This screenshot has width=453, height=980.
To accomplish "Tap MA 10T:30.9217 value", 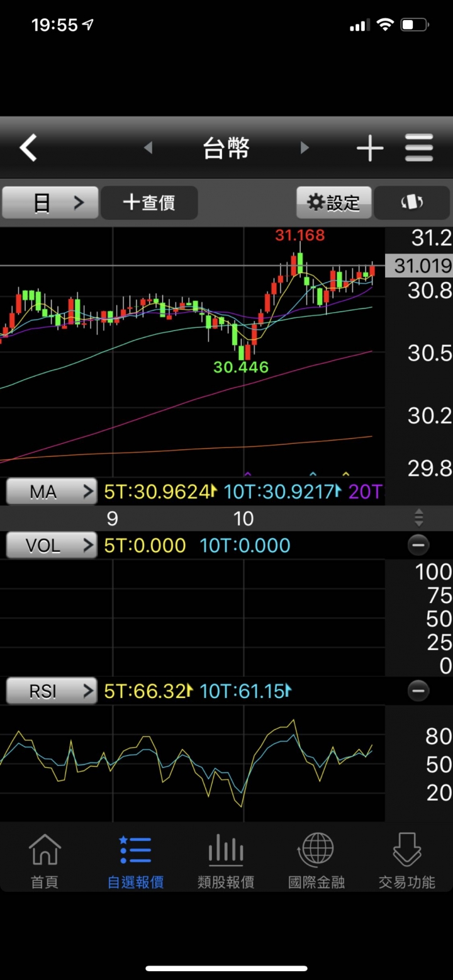I will [x=279, y=492].
